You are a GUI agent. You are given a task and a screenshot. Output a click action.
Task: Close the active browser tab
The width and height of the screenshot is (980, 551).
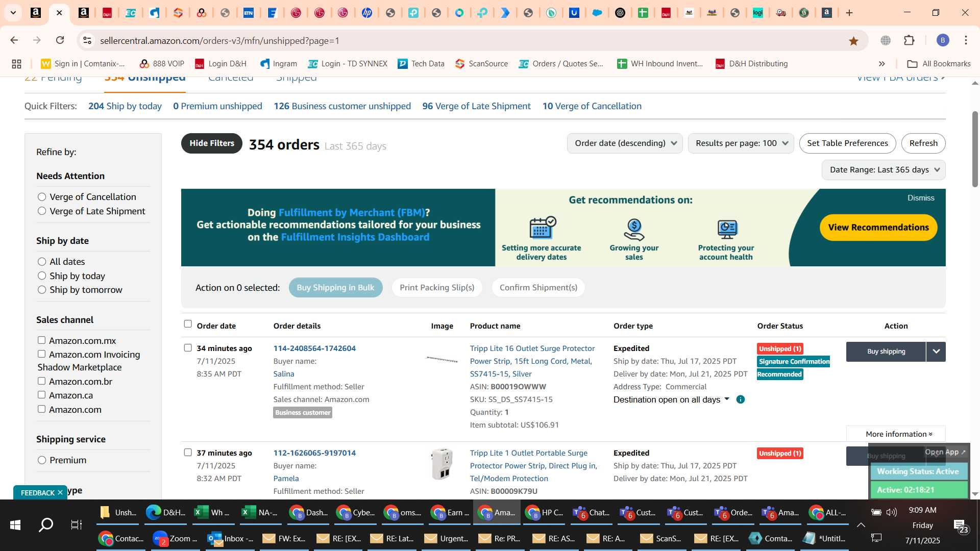coord(59,13)
